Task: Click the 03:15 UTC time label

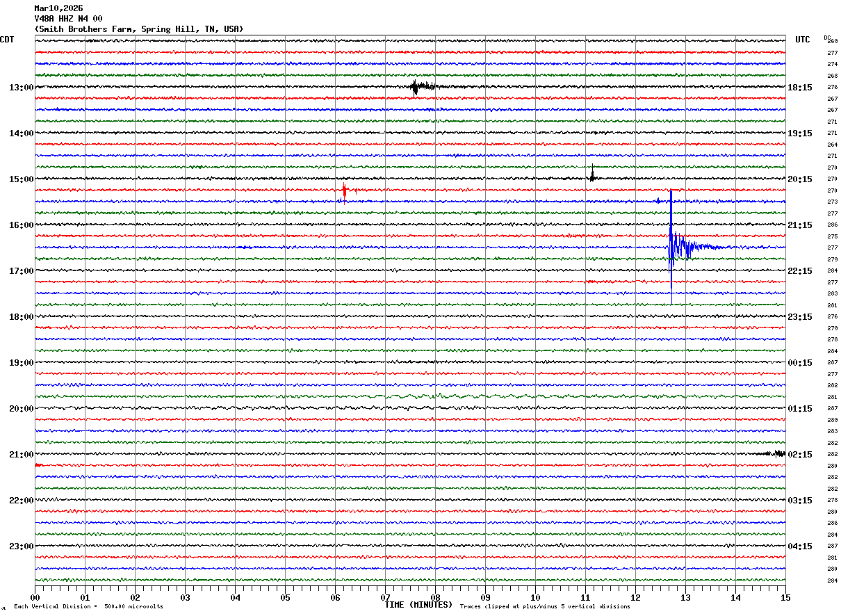Action: 800,501
